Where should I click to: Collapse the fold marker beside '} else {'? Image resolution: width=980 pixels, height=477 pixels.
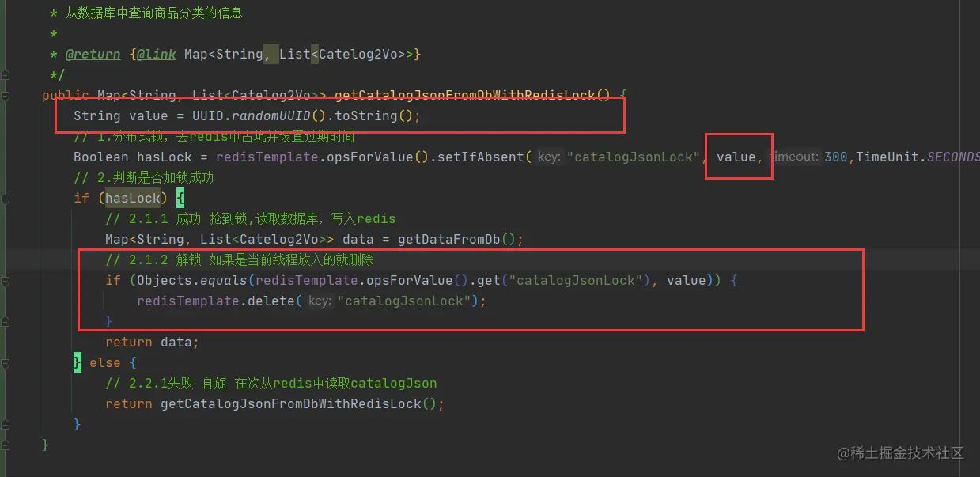(x=6, y=362)
